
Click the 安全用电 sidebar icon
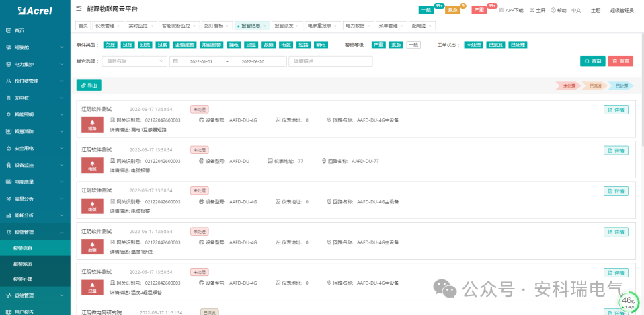point(9,149)
